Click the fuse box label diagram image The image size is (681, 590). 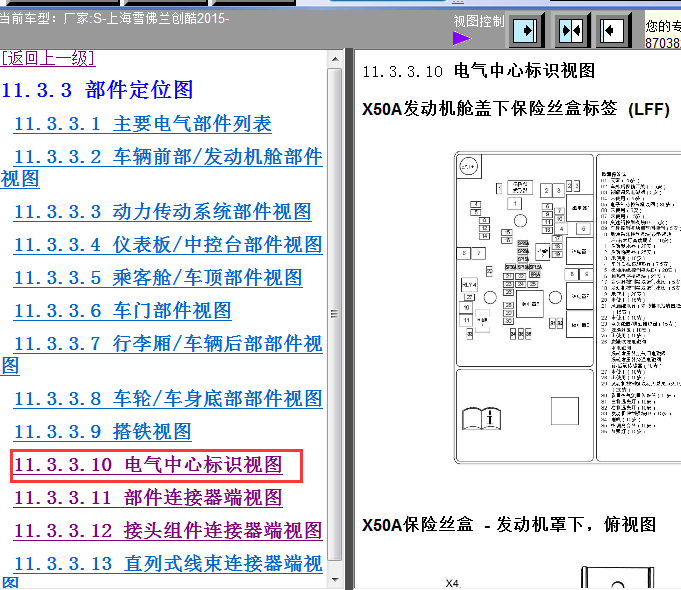pyautogui.click(x=567, y=308)
